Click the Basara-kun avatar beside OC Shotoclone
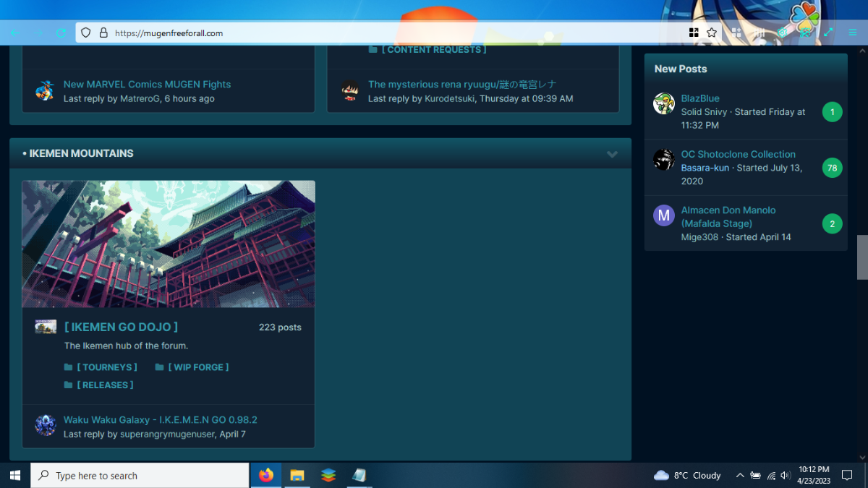The height and width of the screenshot is (488, 868). 664,160
